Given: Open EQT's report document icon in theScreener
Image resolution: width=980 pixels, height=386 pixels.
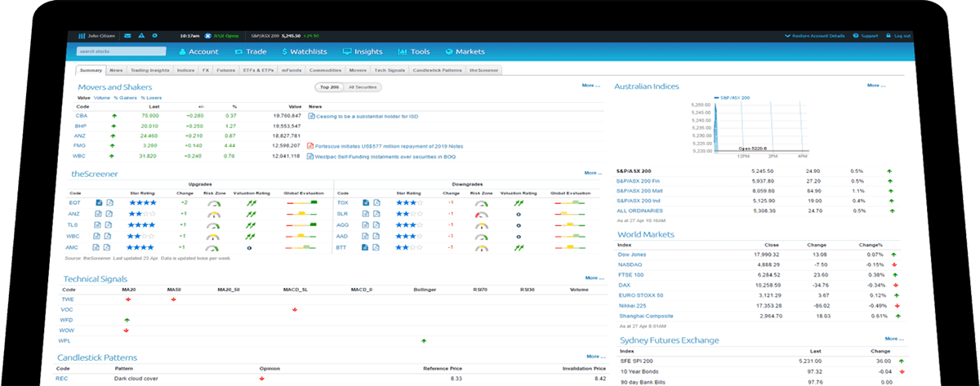Looking at the screenshot, I should (98, 202).
